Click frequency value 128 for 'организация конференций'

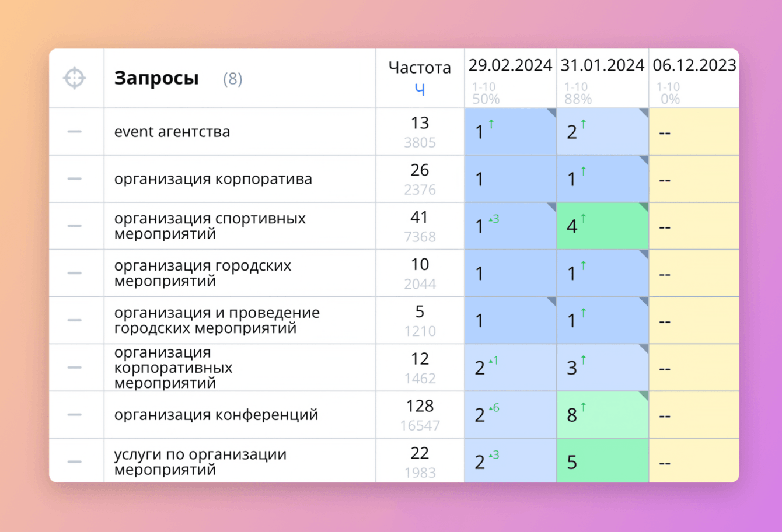(x=420, y=406)
